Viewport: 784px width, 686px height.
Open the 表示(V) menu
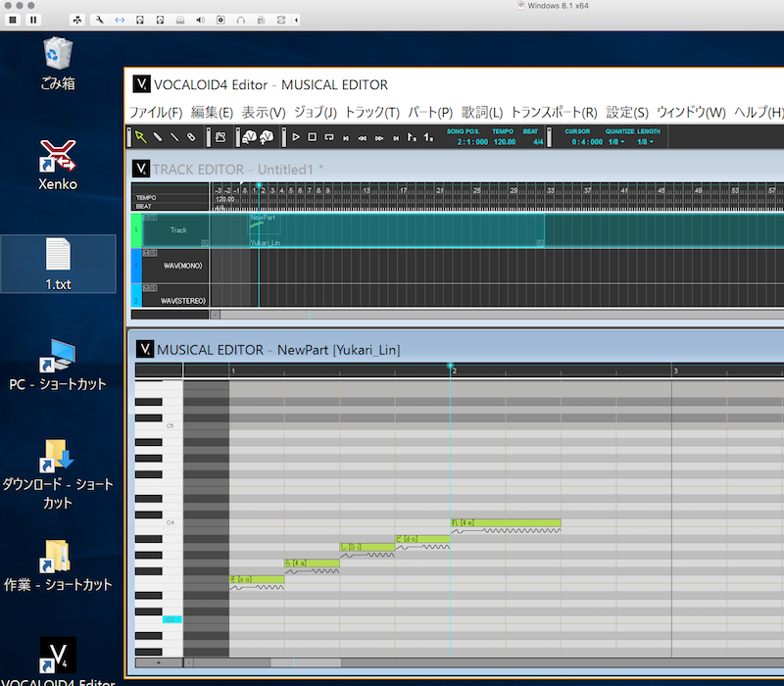click(x=264, y=112)
